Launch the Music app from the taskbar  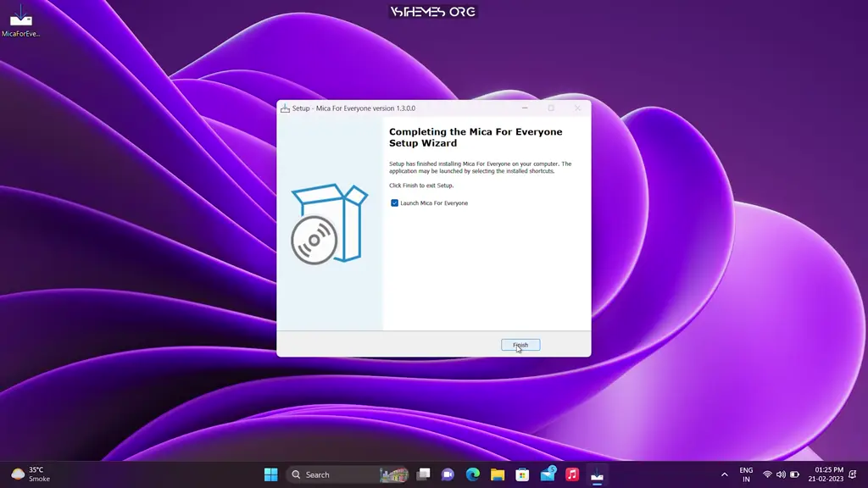pos(570,474)
